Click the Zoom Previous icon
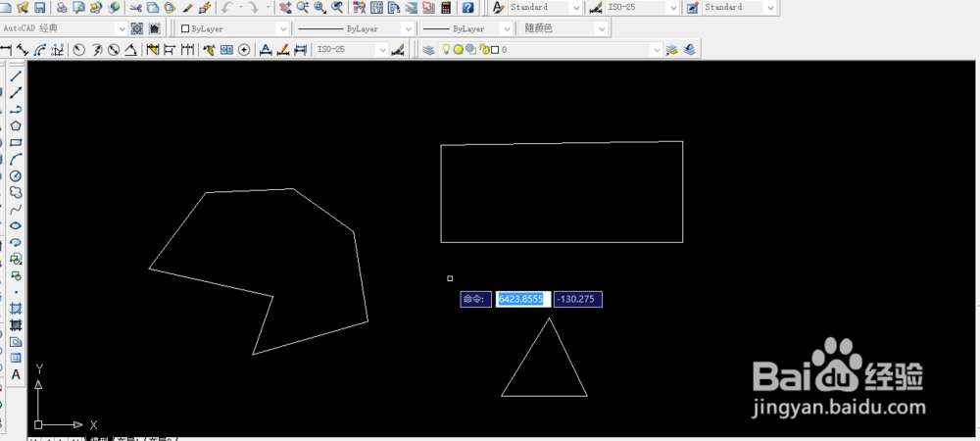This screenshot has width=980, height=441. [337, 8]
